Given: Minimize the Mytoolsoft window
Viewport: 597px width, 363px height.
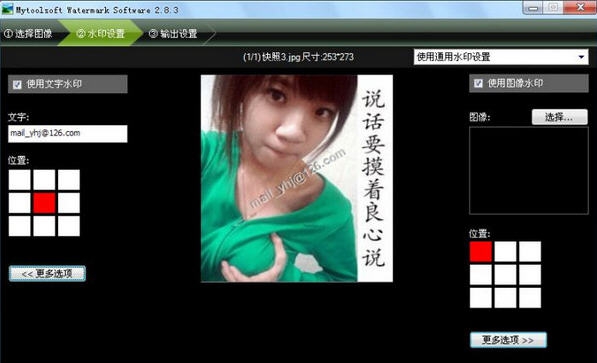Looking at the screenshot, I should (534, 8).
